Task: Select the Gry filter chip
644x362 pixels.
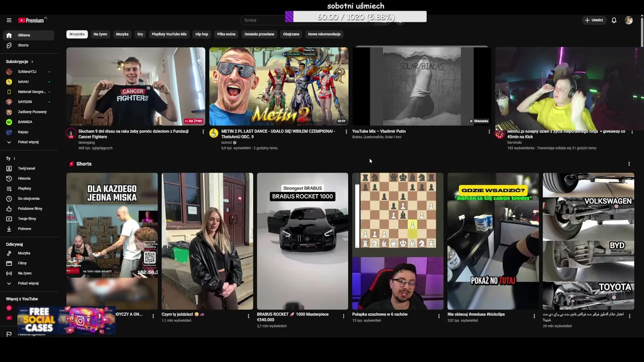Action: point(140,34)
